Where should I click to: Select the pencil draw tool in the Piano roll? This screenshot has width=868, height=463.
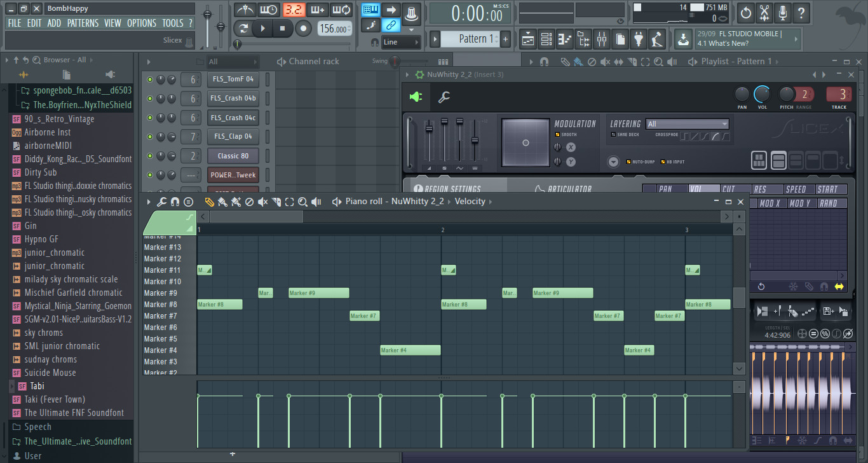click(x=209, y=202)
